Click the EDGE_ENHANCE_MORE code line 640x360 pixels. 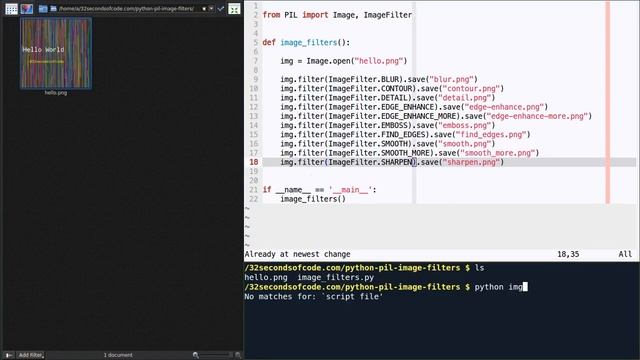(436, 116)
